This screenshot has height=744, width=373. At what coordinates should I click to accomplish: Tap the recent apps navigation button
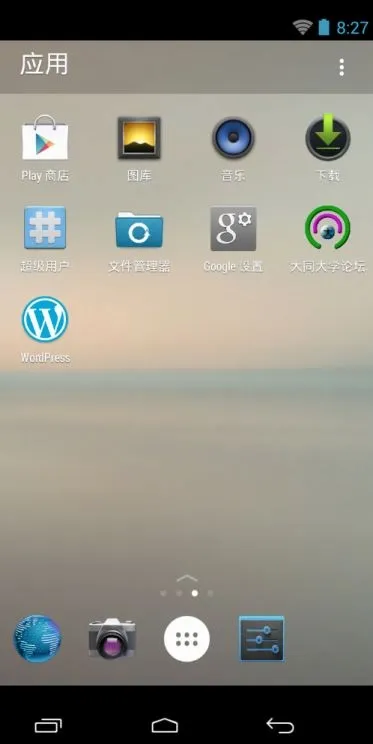[x=48, y=725]
